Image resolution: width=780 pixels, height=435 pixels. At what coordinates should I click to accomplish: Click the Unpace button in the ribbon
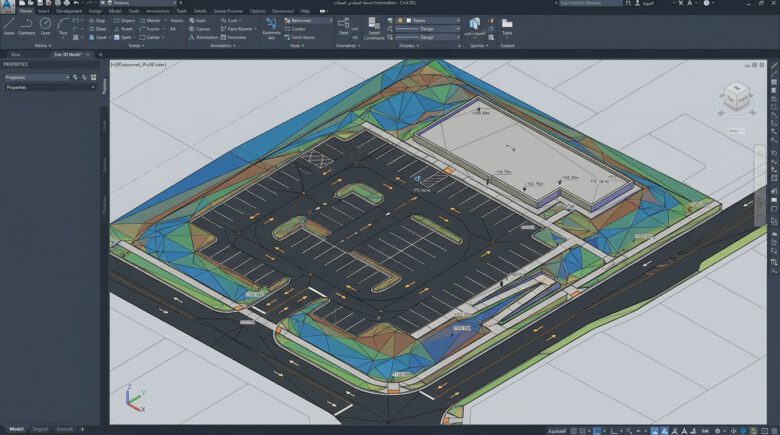(124, 20)
